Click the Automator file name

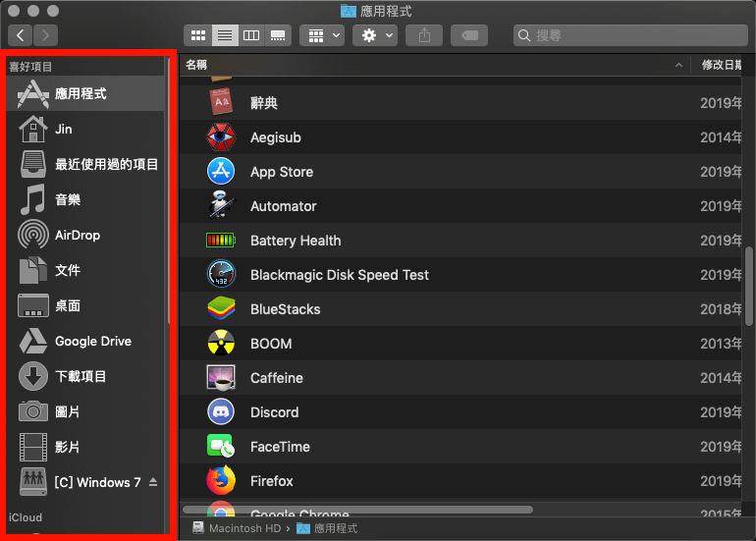[x=284, y=206]
